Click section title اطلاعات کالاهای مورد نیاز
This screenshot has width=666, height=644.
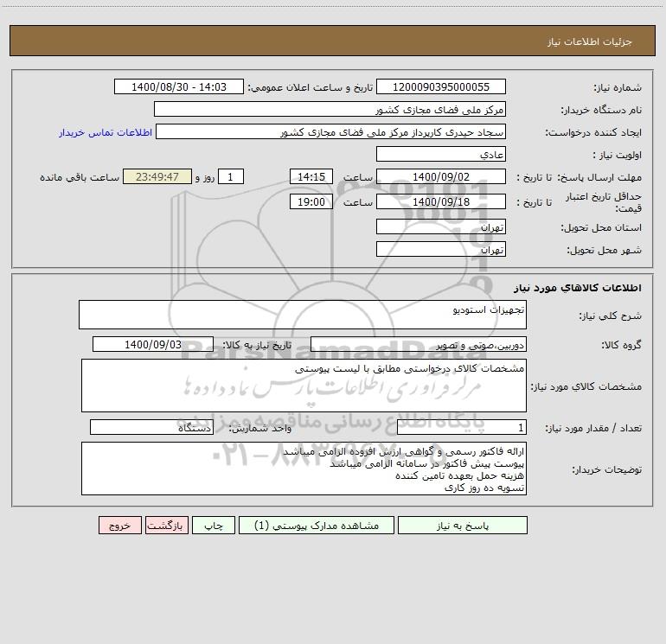(x=578, y=288)
